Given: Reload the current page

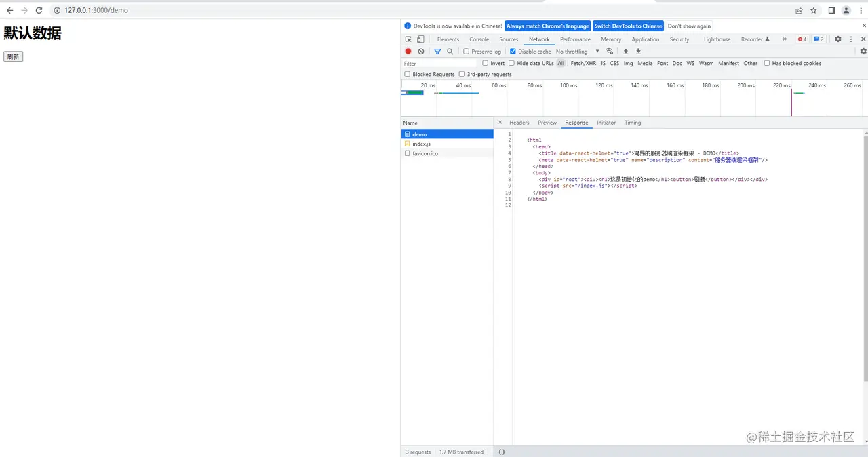Looking at the screenshot, I should click(x=39, y=10).
